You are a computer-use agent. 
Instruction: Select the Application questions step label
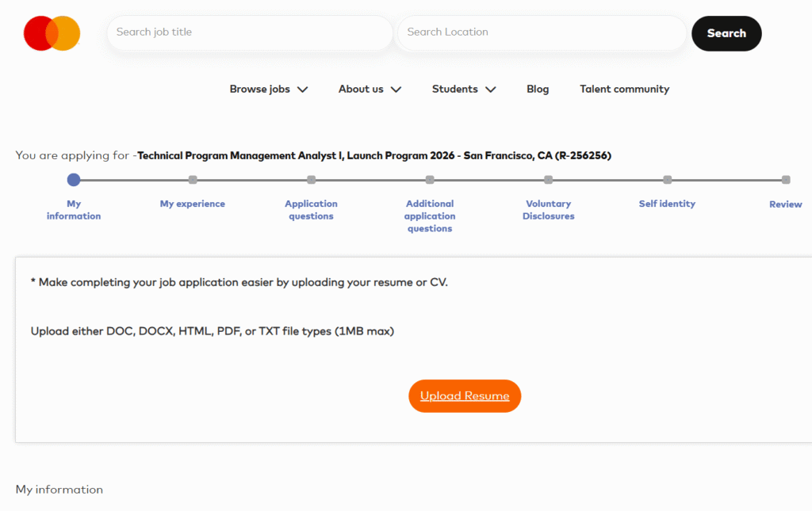(311, 210)
